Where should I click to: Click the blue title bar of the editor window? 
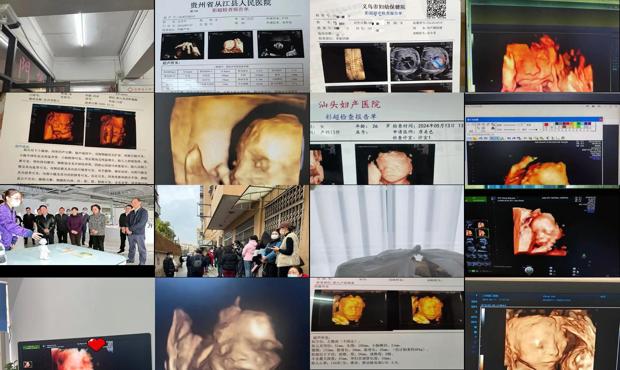pos(534,119)
